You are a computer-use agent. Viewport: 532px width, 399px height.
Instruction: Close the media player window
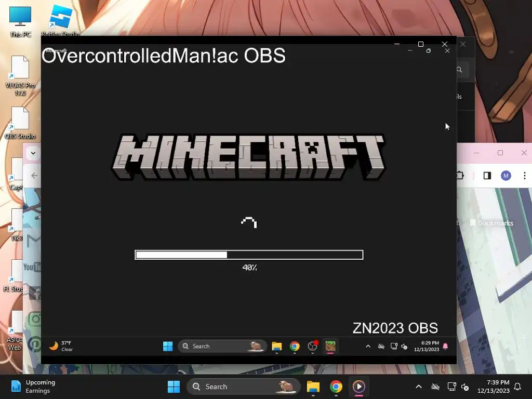(x=445, y=44)
